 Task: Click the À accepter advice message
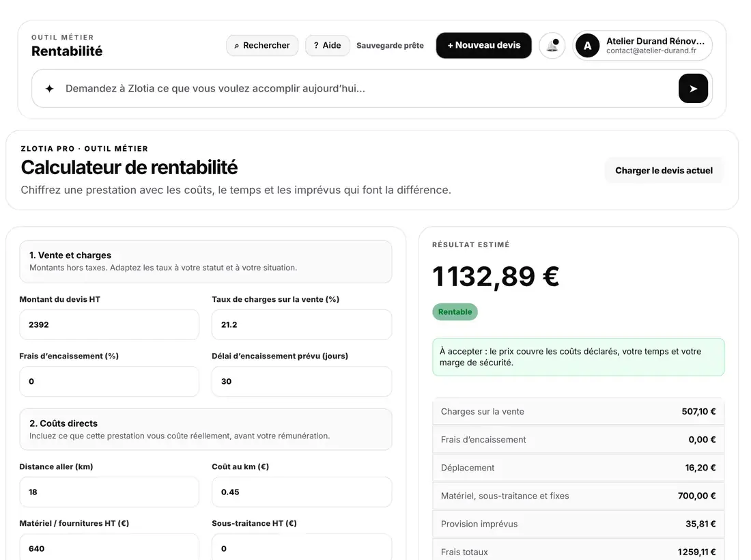(x=578, y=357)
